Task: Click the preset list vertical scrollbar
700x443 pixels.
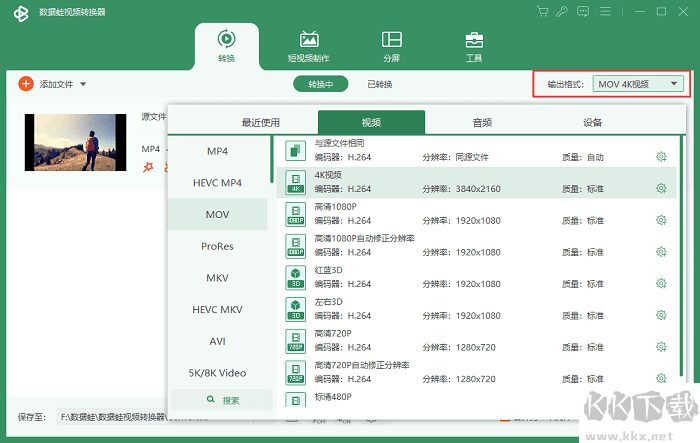Action: click(684, 260)
